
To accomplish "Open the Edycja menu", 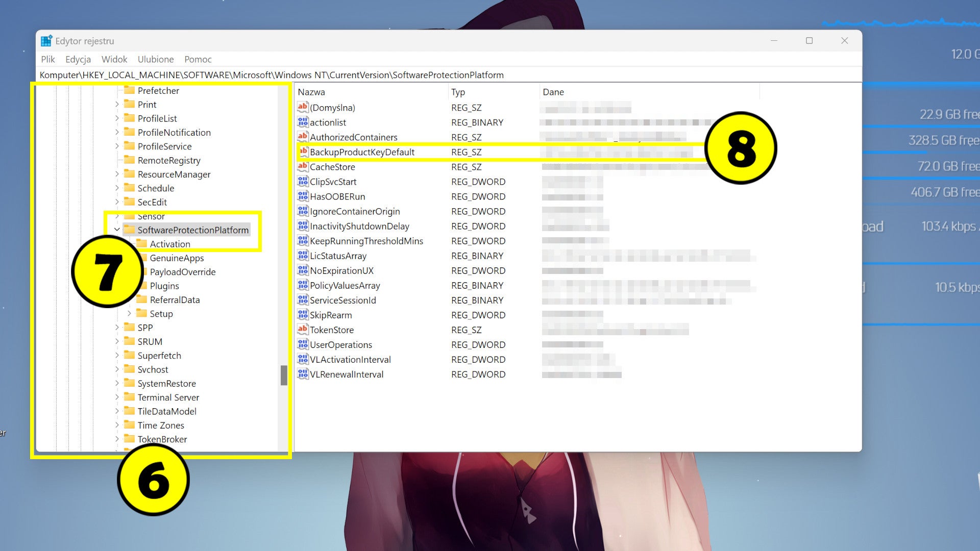I will [x=78, y=59].
